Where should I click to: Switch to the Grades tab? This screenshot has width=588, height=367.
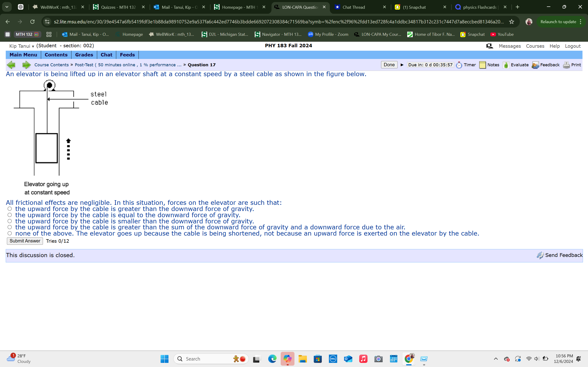click(x=84, y=55)
